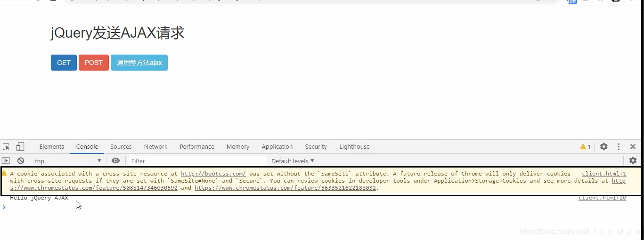Open the top context dropdown

click(x=68, y=161)
